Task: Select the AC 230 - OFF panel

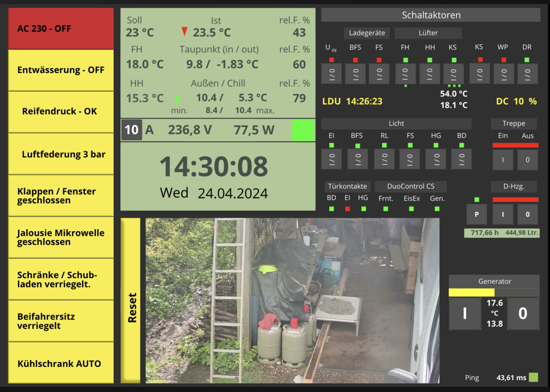Action: tap(61, 28)
